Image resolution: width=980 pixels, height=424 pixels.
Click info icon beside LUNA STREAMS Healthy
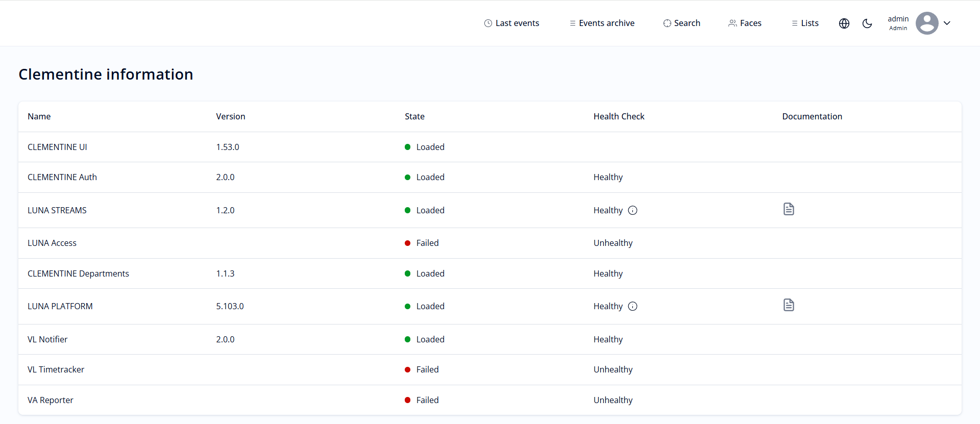click(x=632, y=210)
